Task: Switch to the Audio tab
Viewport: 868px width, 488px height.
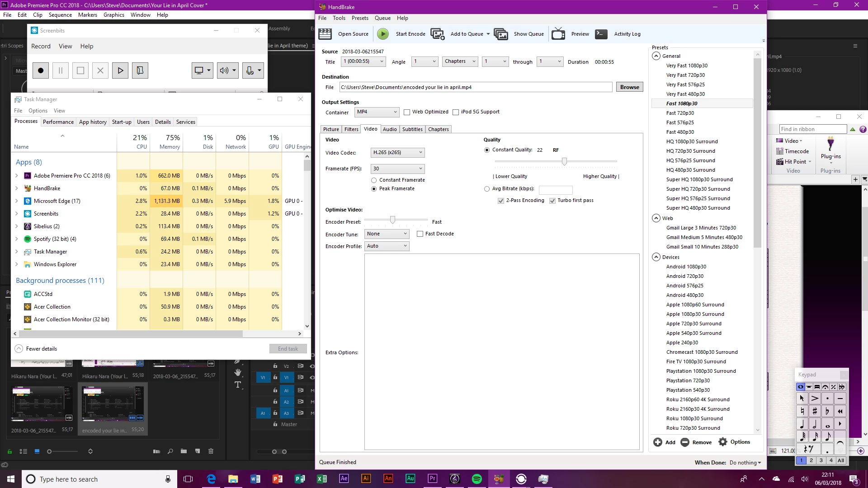Action: (x=390, y=129)
